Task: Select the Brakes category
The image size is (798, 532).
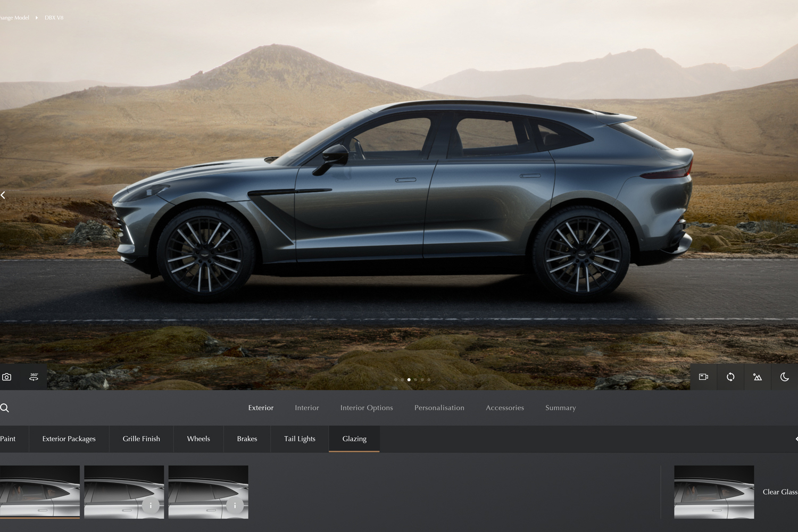Action: click(x=247, y=439)
